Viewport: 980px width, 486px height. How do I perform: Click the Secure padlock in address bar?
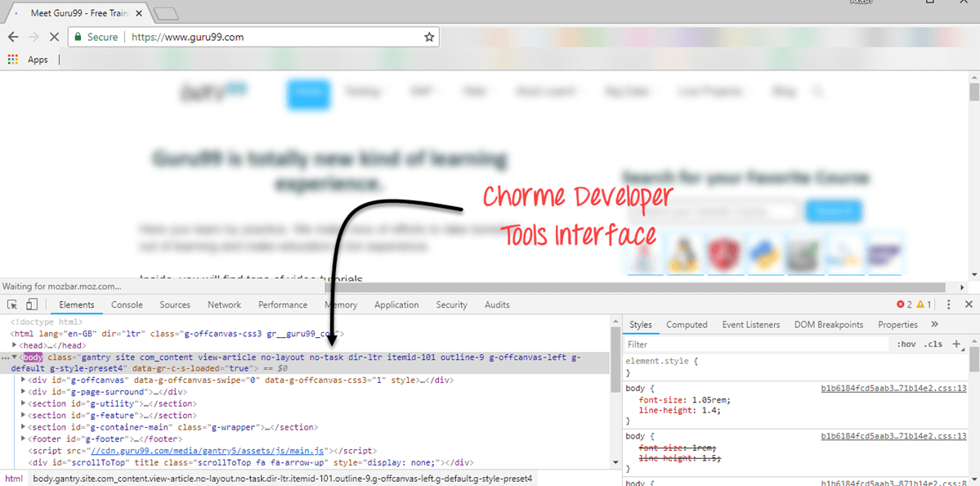(x=76, y=37)
